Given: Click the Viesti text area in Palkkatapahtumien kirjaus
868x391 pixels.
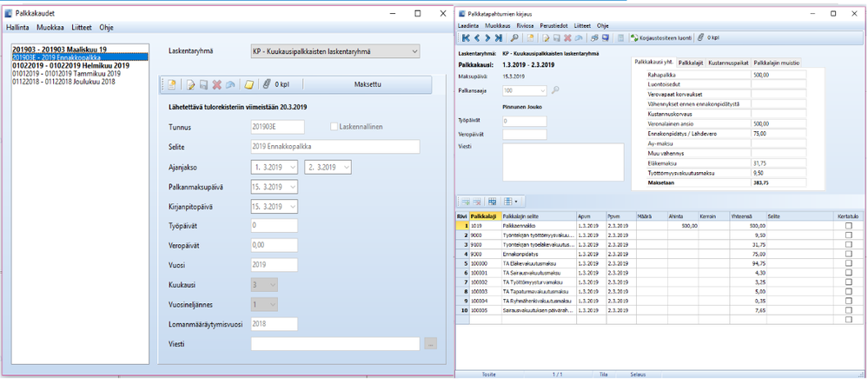Looking at the screenshot, I should pyautogui.click(x=563, y=162).
